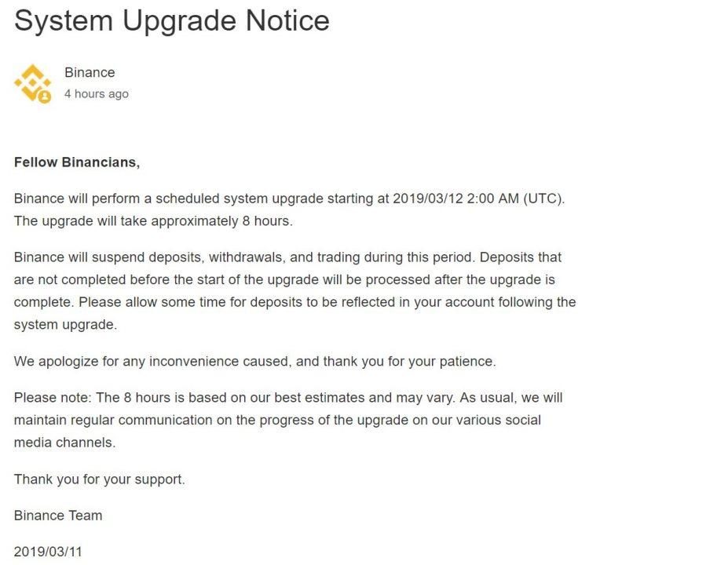The width and height of the screenshot is (728, 565).
Task: Click the word 'Notice' in the heading
Action: click(x=287, y=21)
